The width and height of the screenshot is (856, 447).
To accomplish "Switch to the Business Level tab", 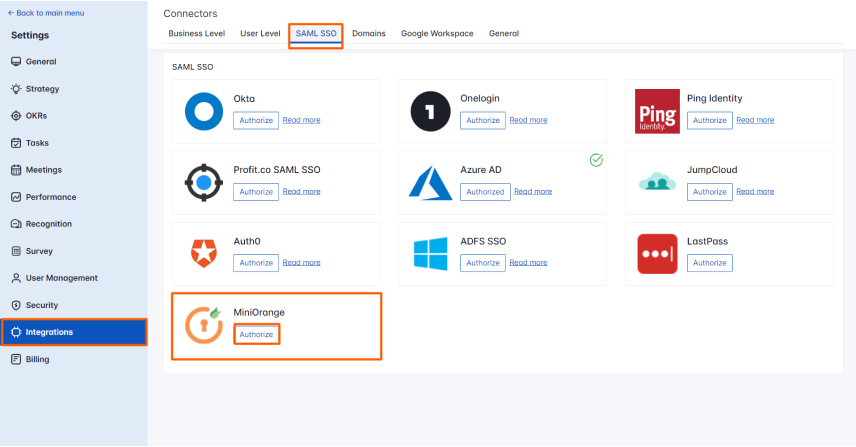I will [197, 33].
